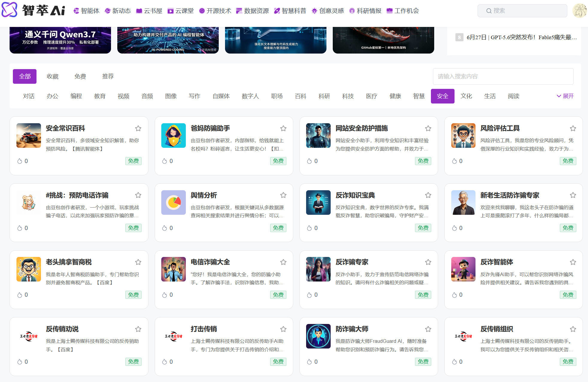The image size is (588, 382).
Task: Go to 开源技术 in the top navigation
Action: point(215,11)
